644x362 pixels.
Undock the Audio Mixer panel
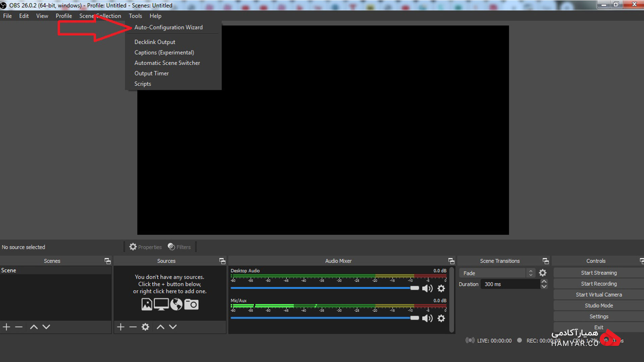451,261
